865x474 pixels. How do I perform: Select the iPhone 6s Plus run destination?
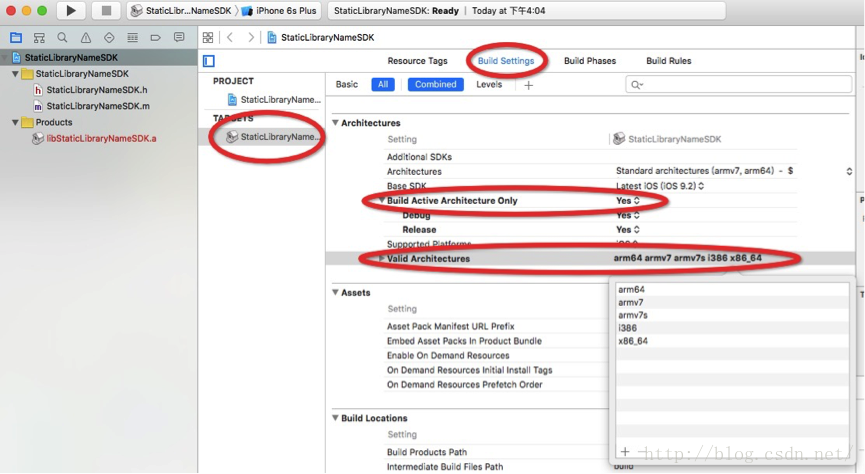[280, 10]
